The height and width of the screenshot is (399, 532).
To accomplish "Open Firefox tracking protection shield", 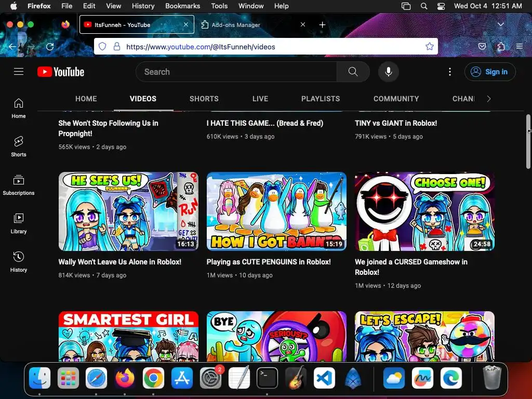I will 102,46.
